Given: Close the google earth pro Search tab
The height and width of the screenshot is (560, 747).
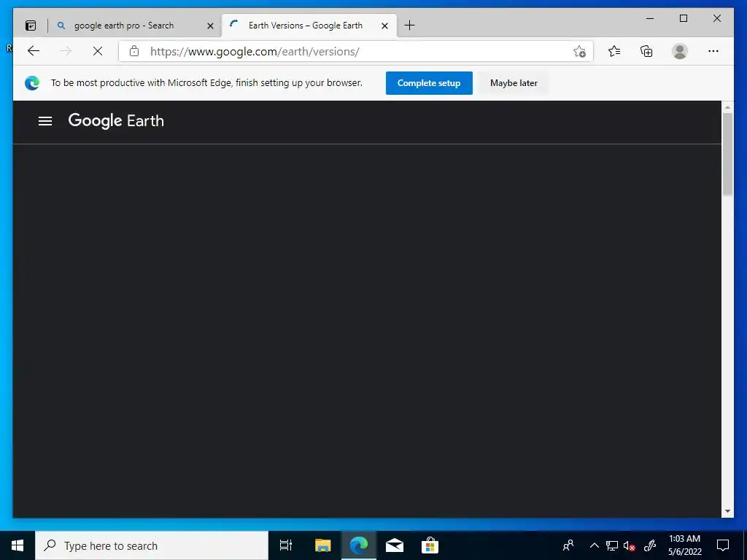Looking at the screenshot, I should pos(210,26).
